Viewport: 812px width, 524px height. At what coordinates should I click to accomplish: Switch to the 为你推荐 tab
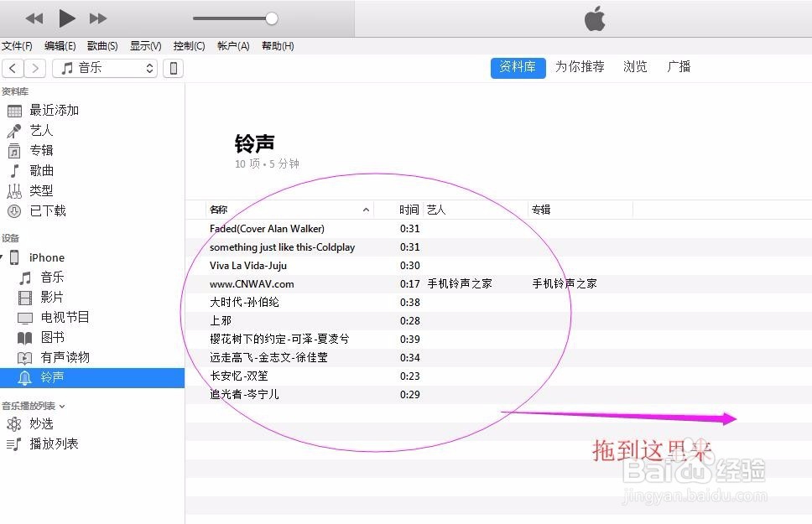coord(580,67)
